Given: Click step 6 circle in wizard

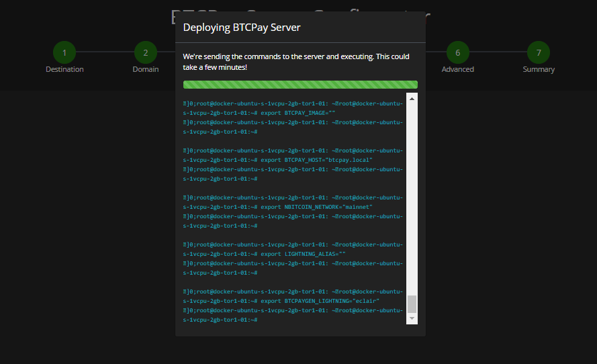Looking at the screenshot, I should [457, 52].
